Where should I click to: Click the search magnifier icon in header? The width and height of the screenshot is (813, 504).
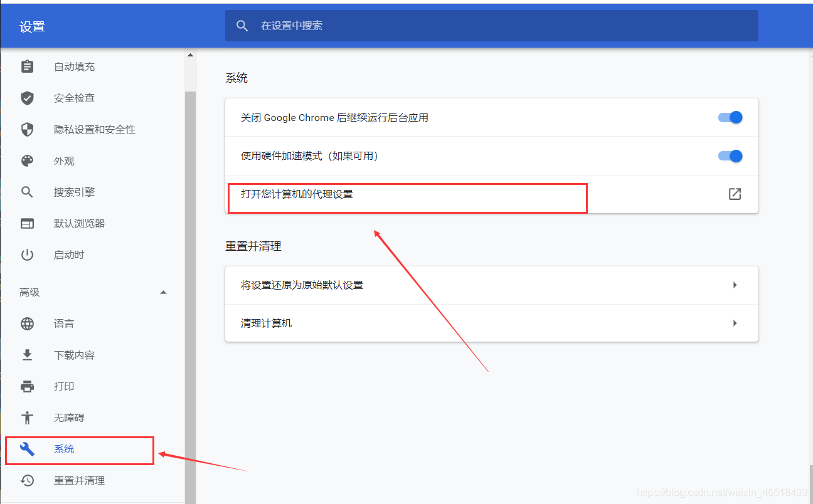tap(242, 26)
